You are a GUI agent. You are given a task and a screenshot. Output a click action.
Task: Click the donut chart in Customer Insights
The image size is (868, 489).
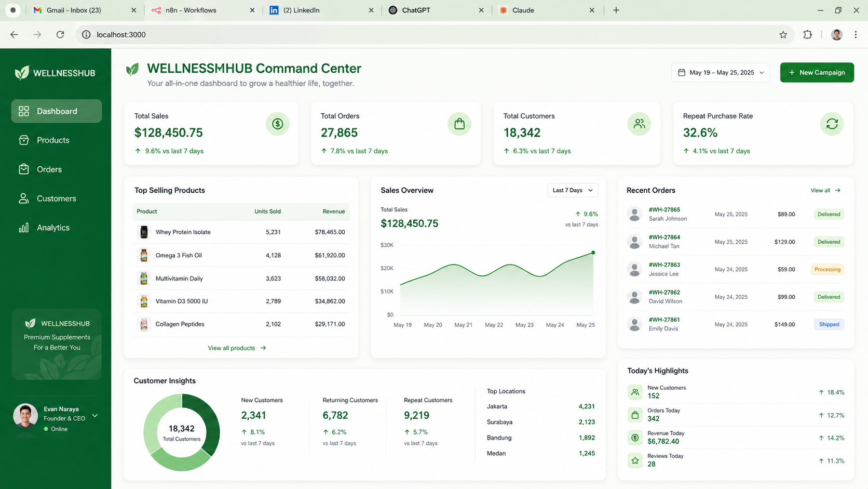(182, 432)
